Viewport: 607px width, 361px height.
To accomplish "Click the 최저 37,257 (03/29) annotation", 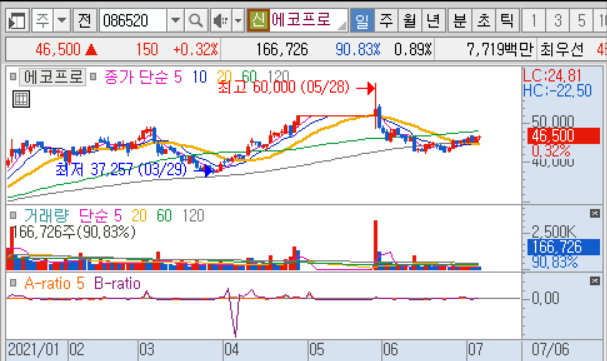I will pyautogui.click(x=121, y=169).
